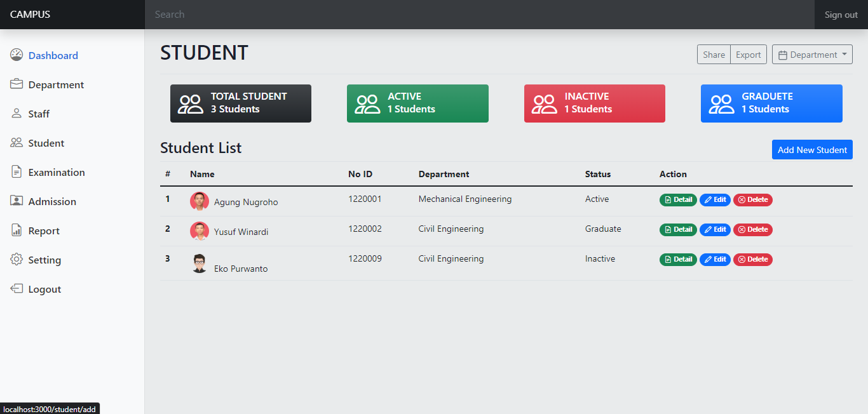Click the Logout arrow icon in sidebar
868x414 pixels.
(17, 289)
